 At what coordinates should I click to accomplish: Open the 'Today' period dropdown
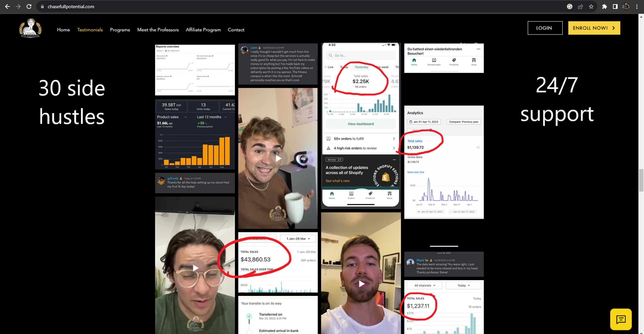click(463, 285)
